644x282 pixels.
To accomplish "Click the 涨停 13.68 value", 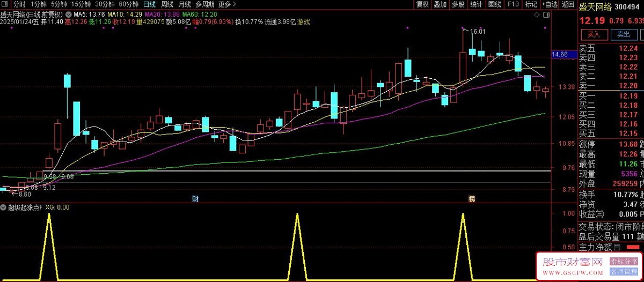I will pyautogui.click(x=627, y=144).
